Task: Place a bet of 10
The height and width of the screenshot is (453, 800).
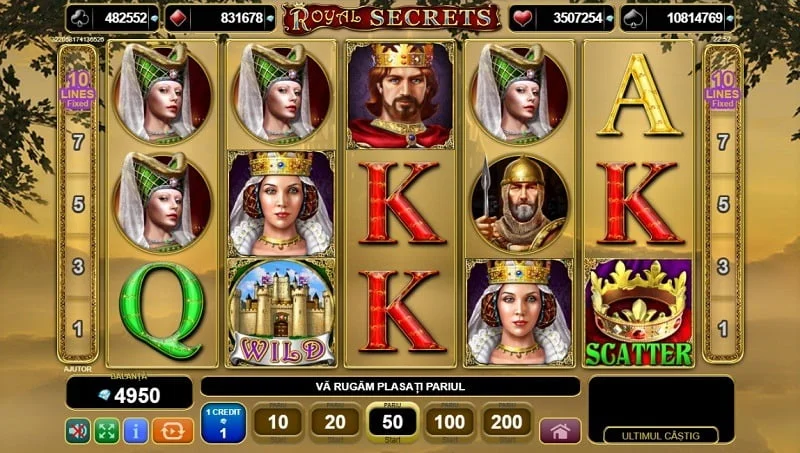Action: (278, 422)
